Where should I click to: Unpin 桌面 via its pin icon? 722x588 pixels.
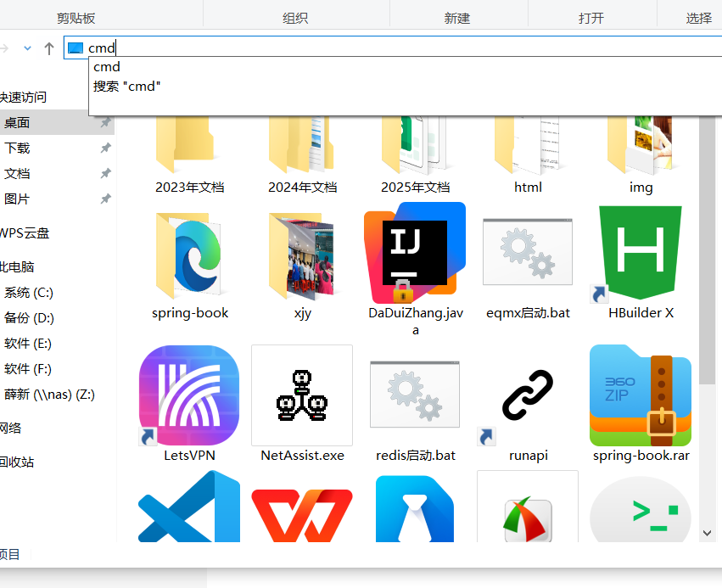(x=106, y=122)
